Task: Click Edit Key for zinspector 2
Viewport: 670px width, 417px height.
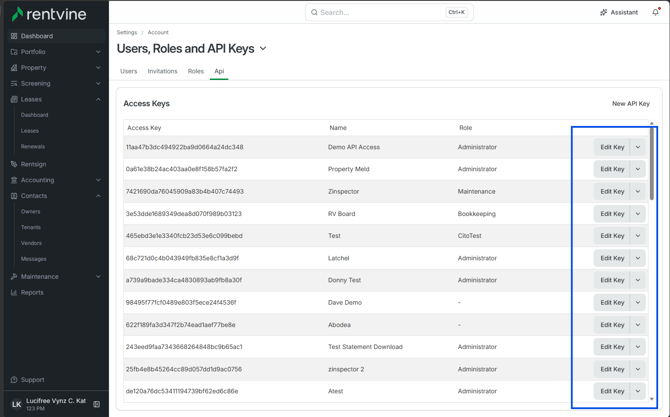Action: (x=612, y=369)
